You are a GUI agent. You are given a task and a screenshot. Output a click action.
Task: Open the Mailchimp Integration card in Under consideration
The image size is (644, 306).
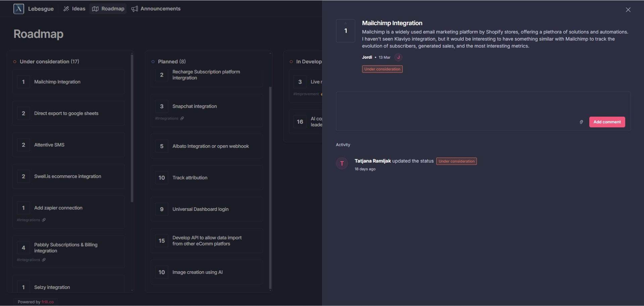pos(69,82)
